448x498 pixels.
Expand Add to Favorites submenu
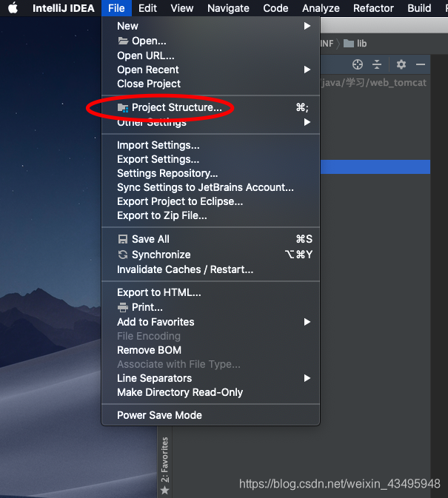(210, 322)
